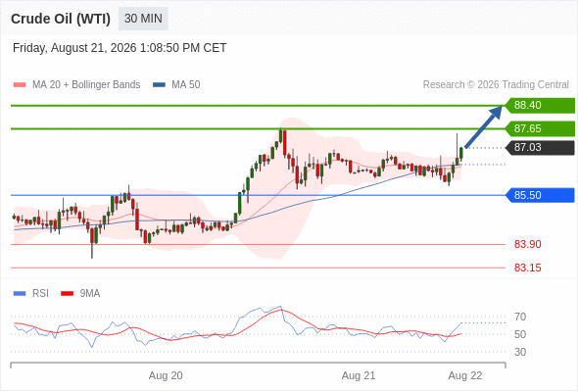Click the MA 20 + Bollinger Bands legend text
This screenshot has height=392, width=578.
coord(86,85)
